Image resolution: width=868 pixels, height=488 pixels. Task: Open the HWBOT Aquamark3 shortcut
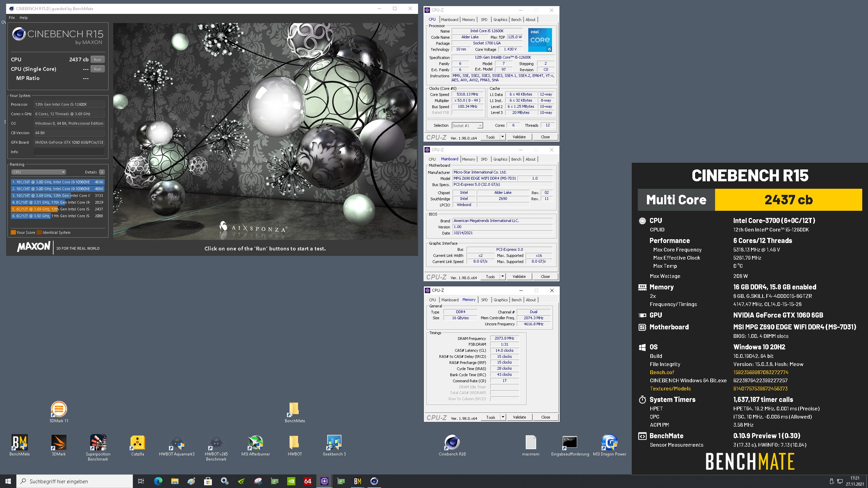point(177,445)
